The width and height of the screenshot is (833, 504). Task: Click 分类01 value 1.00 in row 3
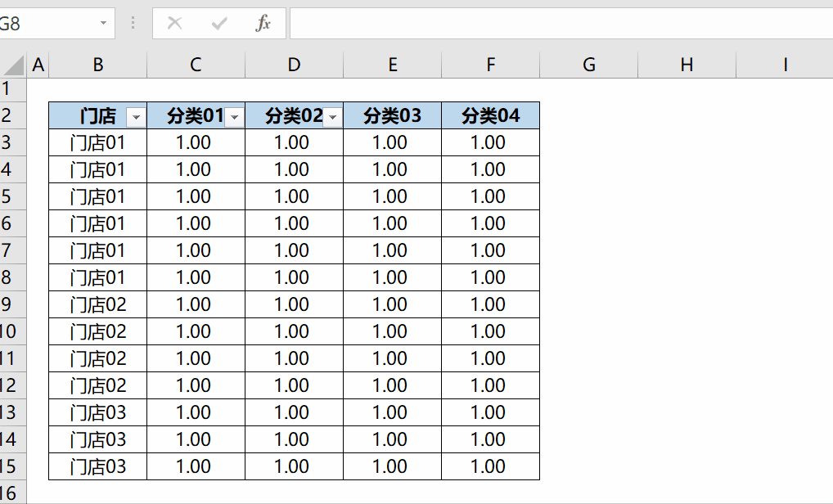(x=196, y=142)
